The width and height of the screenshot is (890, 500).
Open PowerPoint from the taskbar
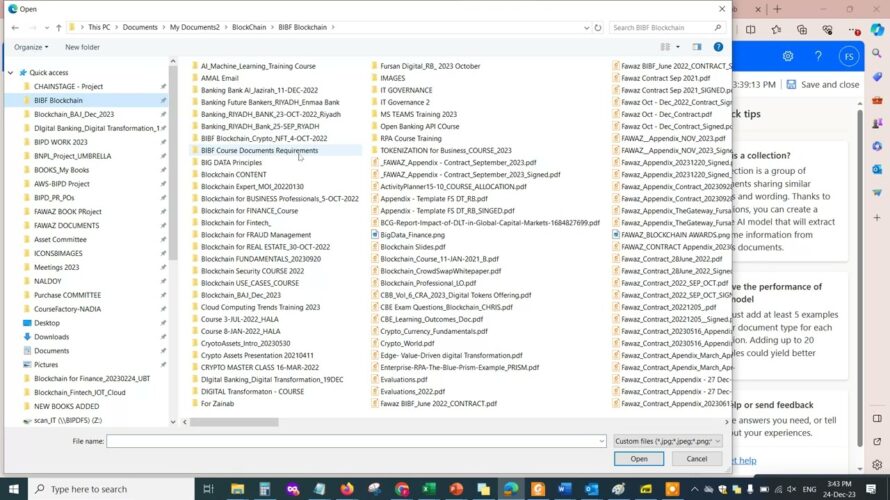(x=456, y=489)
